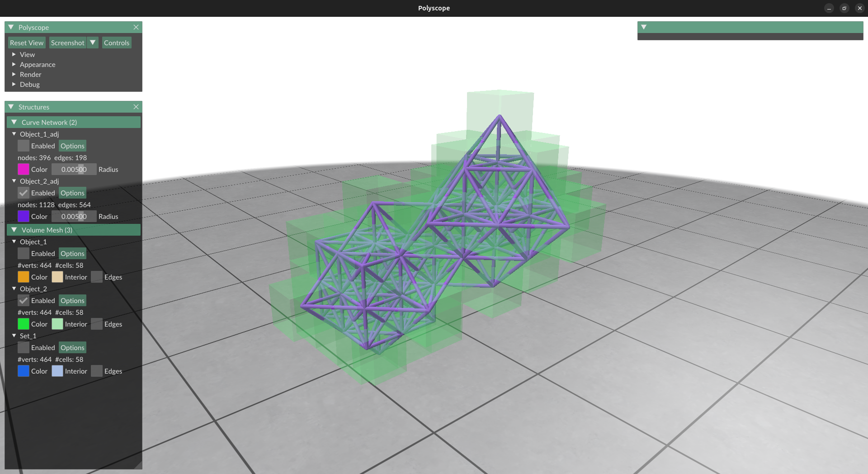This screenshot has height=474, width=868.
Task: Collapse the Polyscope panel using its header triangle
Action: pyautogui.click(x=11, y=27)
